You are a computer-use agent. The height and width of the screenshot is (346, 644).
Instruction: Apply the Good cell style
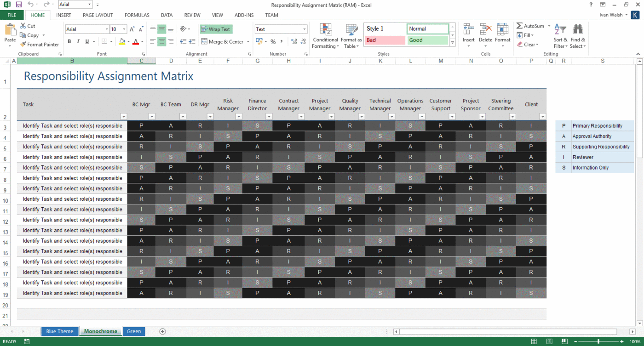click(x=427, y=40)
